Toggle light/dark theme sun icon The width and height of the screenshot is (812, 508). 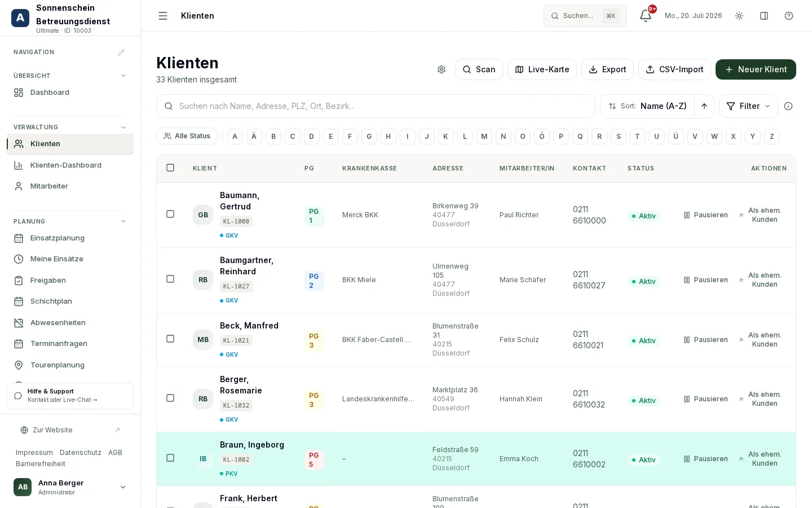click(739, 16)
